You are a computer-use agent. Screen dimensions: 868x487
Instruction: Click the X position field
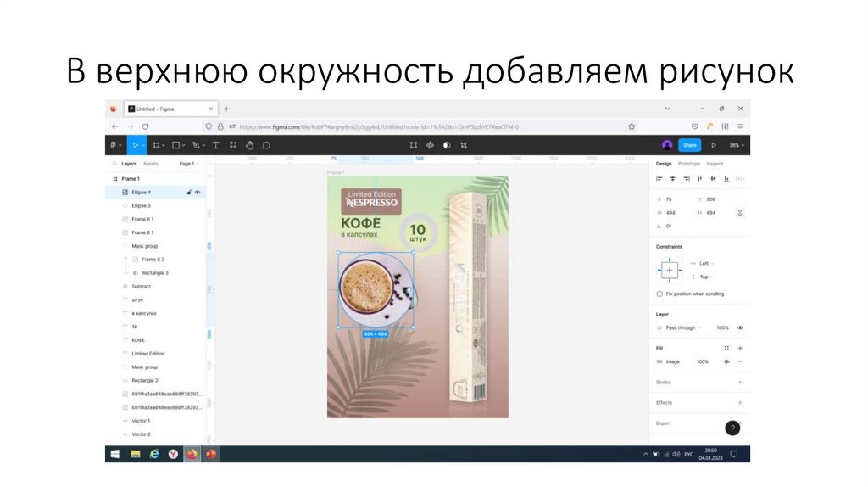click(x=674, y=199)
